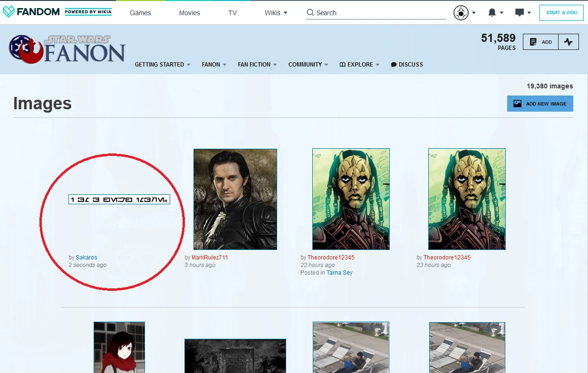Open the messages speech bubble icon
This screenshot has height=373, width=588.
[520, 13]
